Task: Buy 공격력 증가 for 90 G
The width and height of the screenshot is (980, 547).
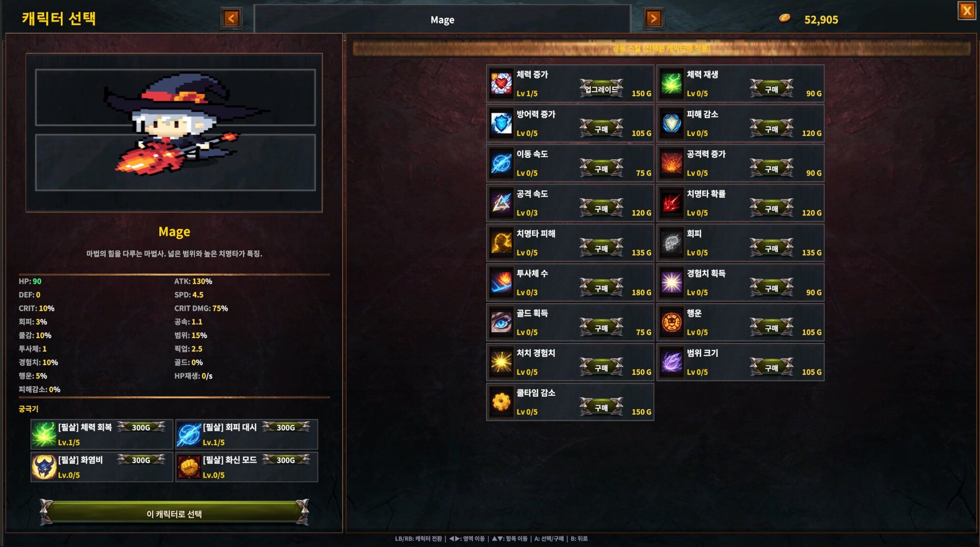Action: (771, 169)
